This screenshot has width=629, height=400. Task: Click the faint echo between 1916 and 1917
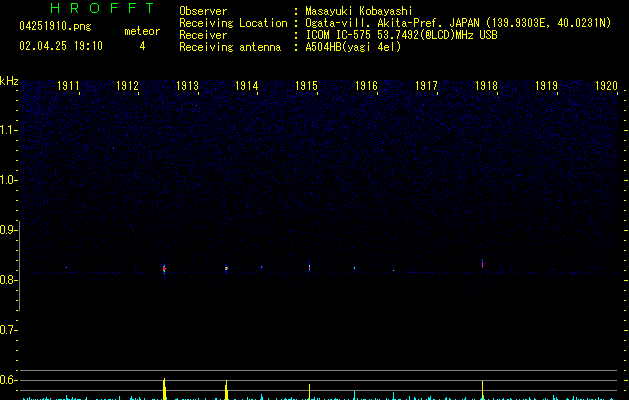coord(394,270)
